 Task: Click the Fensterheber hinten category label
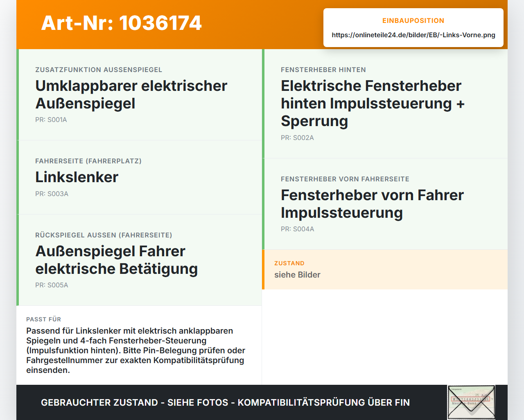coord(323,70)
